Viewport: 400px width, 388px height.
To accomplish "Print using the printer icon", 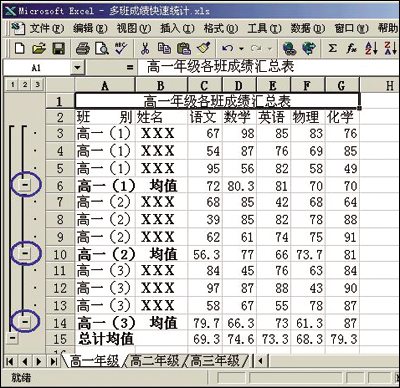I will pyautogui.click(x=82, y=49).
